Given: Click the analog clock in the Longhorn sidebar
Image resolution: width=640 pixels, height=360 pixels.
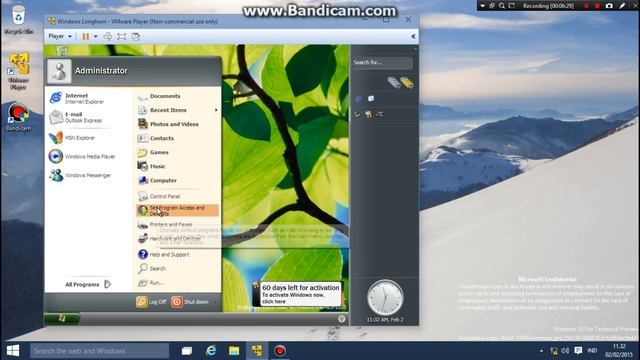Looking at the screenshot, I should 385,298.
